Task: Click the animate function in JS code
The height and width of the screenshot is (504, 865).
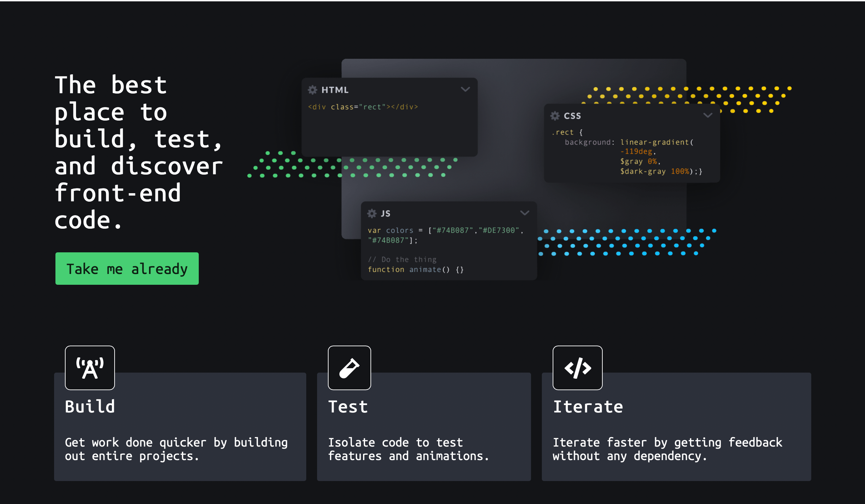Action: pyautogui.click(x=426, y=269)
